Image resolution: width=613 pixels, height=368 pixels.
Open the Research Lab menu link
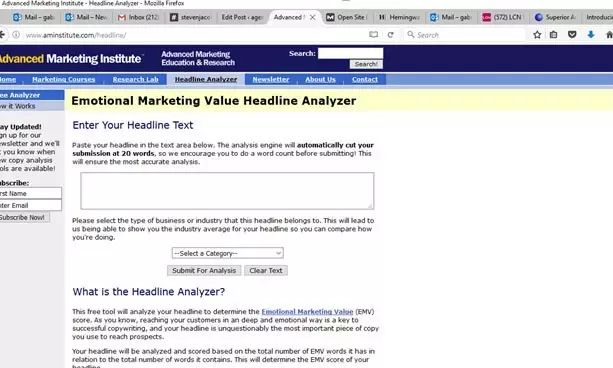click(x=136, y=79)
